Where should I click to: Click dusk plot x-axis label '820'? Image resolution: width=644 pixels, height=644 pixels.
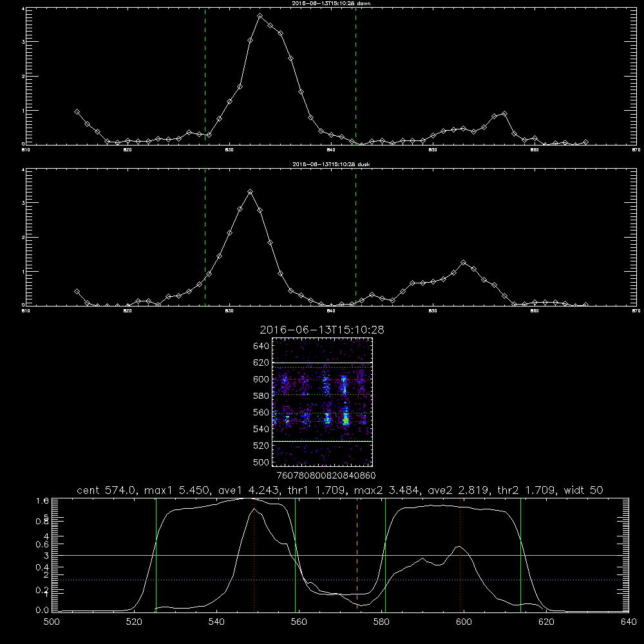click(x=128, y=311)
